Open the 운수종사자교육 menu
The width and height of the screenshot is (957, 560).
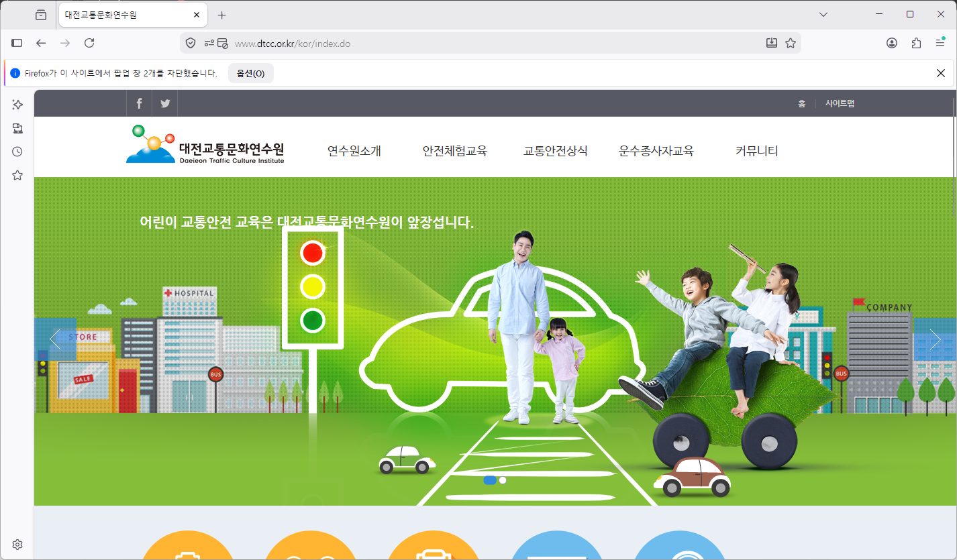pos(656,152)
